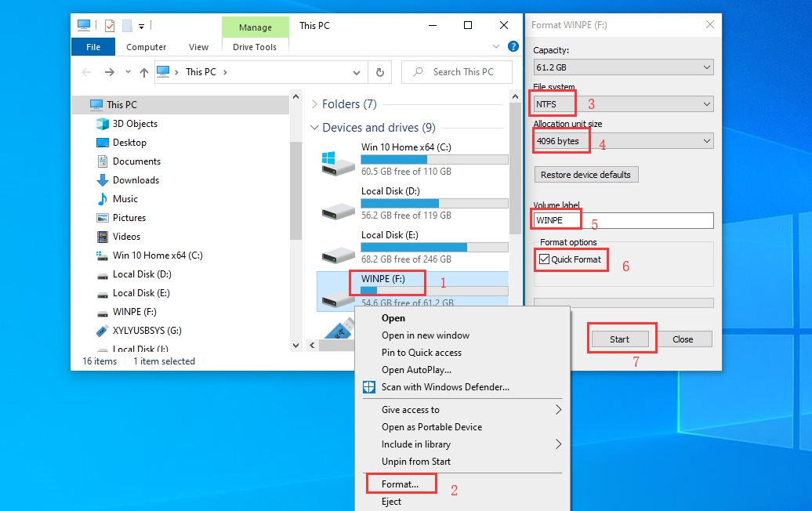Screen dimensions: 812x511
Task: Switch to the View ribbon tab
Action: 198,46
